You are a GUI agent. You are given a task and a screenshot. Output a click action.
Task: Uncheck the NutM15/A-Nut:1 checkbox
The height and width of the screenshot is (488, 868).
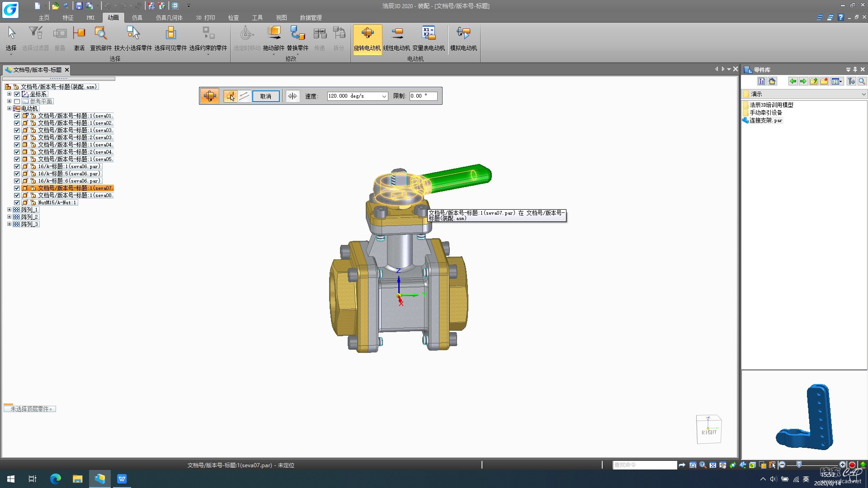click(17, 202)
